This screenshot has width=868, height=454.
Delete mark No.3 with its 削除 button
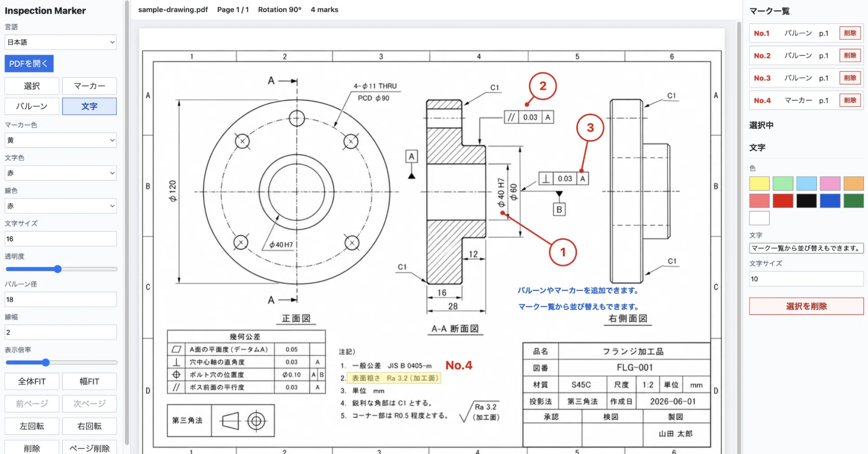tap(850, 78)
